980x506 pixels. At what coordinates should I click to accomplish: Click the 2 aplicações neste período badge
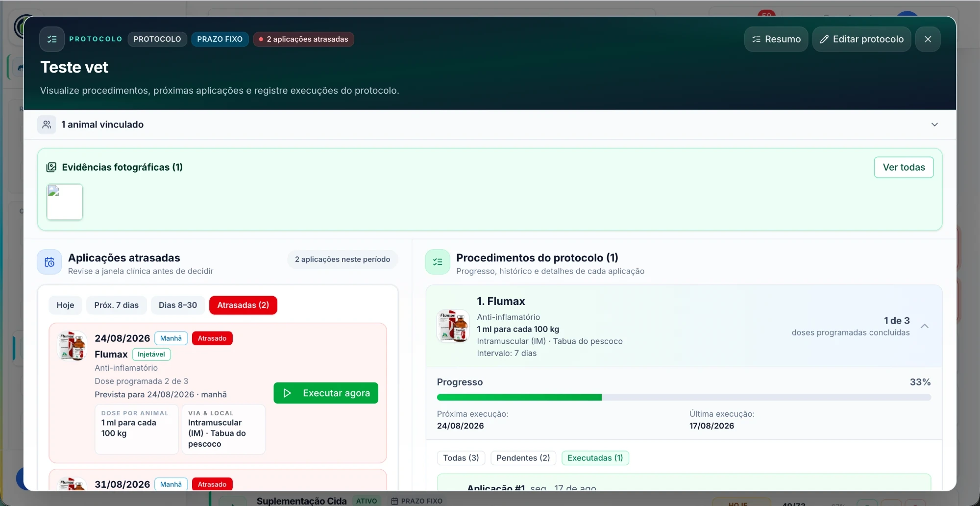[343, 259]
